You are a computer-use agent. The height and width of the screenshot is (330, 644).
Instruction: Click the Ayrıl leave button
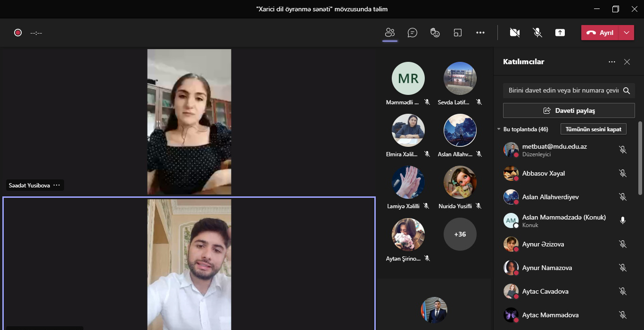click(x=600, y=33)
